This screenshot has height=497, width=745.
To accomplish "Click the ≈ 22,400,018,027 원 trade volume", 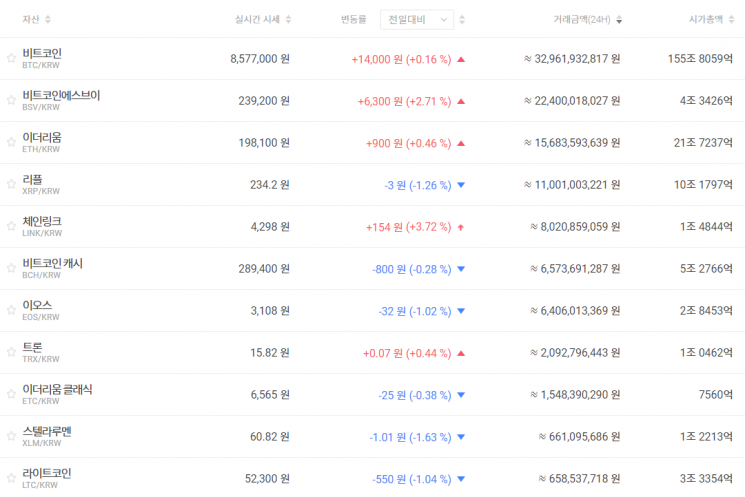I will coord(572,101).
